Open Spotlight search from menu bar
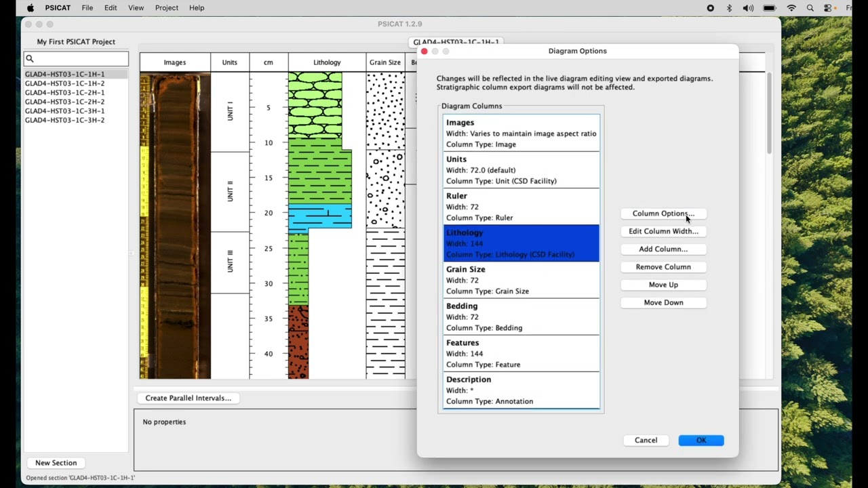The image size is (868, 488). pyautogui.click(x=810, y=8)
